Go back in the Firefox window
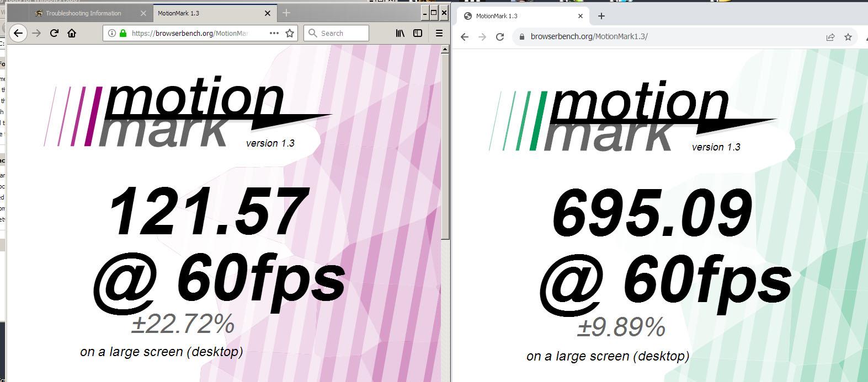 pos(18,33)
